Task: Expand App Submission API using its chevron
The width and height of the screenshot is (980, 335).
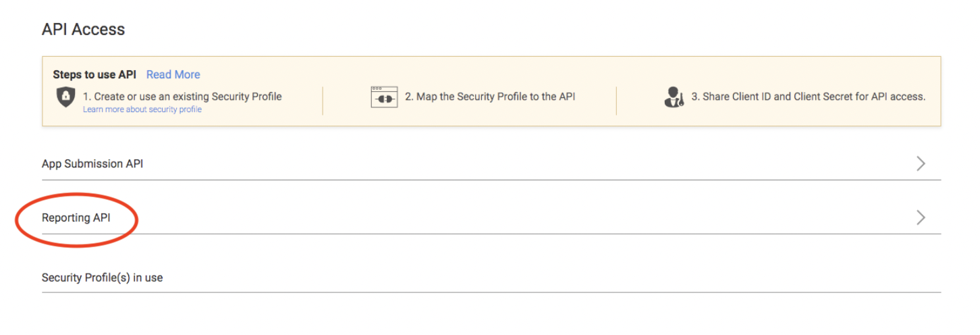Action: 921,163
